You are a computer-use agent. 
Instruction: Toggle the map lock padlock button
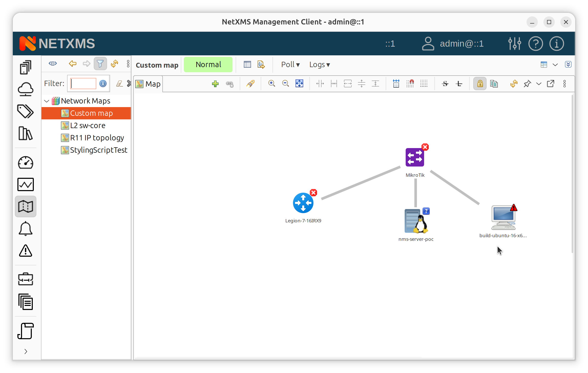pos(480,84)
